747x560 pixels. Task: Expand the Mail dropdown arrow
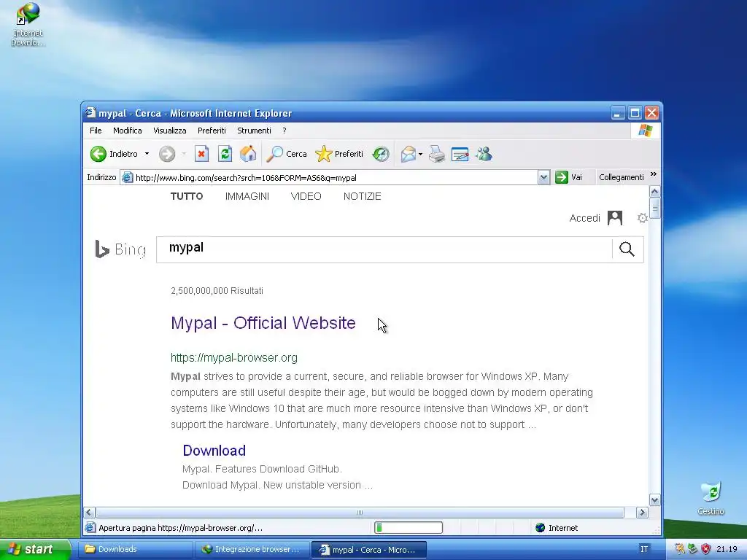(x=421, y=154)
